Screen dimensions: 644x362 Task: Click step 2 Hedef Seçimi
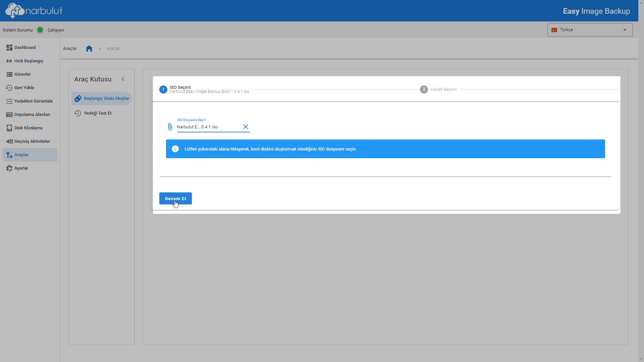coord(438,89)
